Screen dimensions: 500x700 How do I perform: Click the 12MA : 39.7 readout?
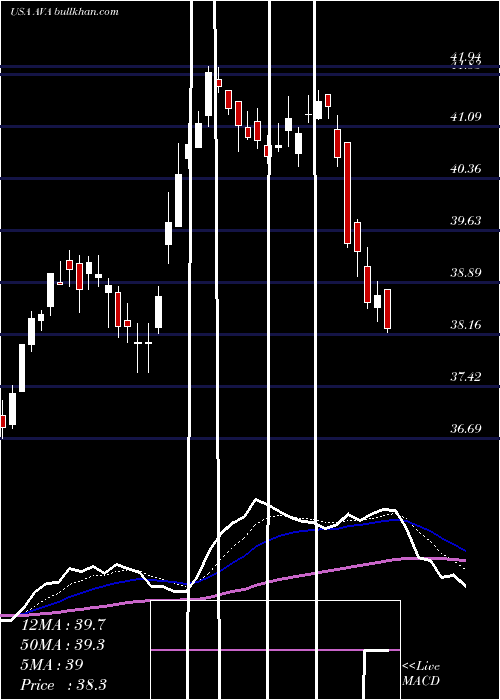click(63, 625)
